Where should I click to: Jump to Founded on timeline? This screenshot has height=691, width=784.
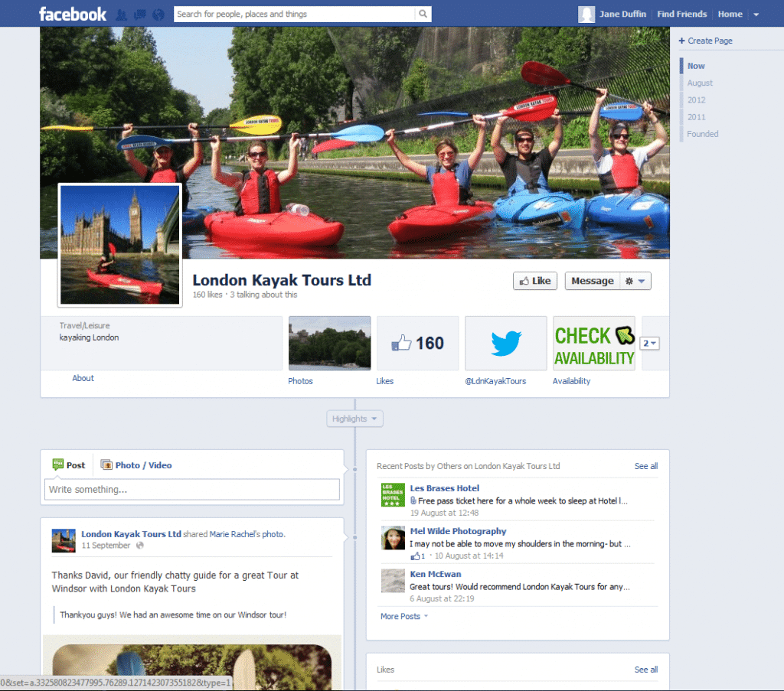pyautogui.click(x=702, y=134)
